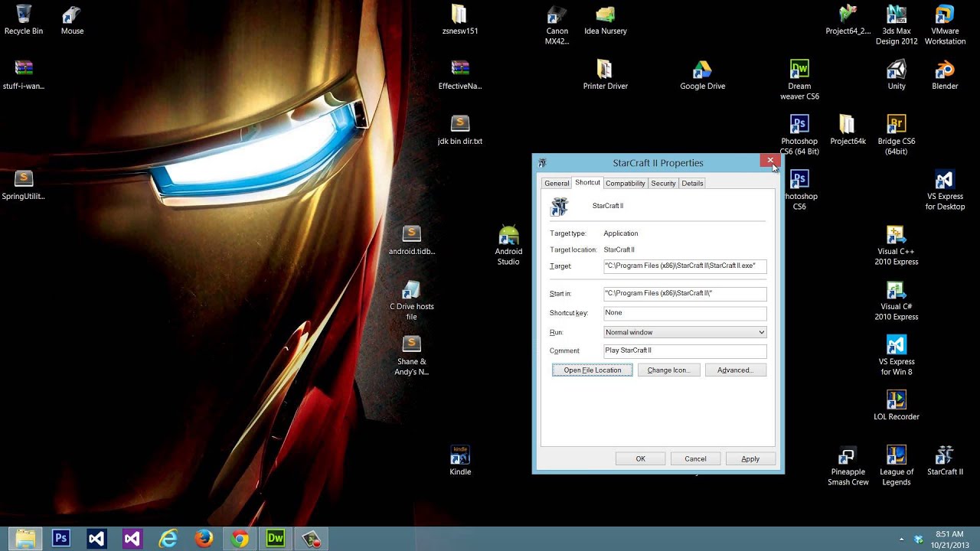
Task: Select the 3ds Max Design 2012 icon
Action: (896, 19)
